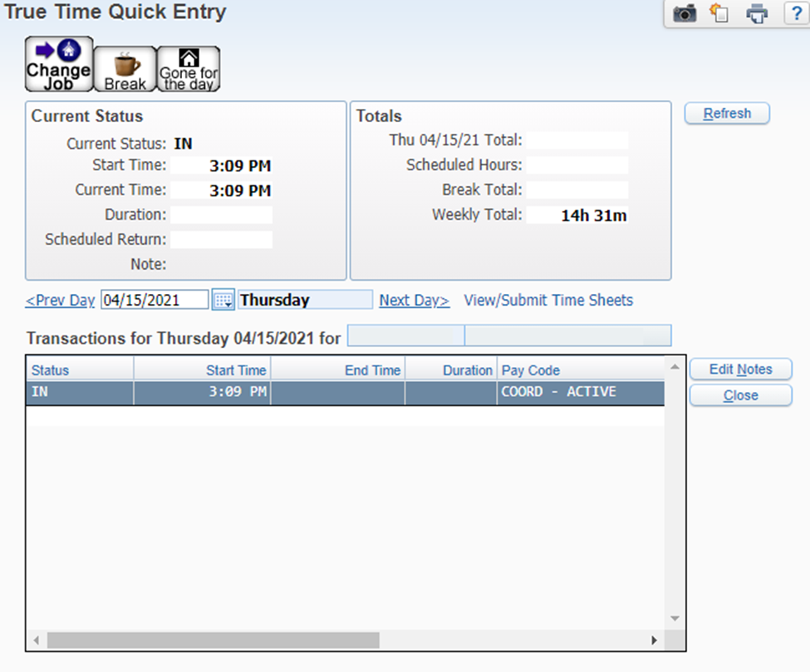
Task: Sort by the End Time column header
Action: coord(338,370)
